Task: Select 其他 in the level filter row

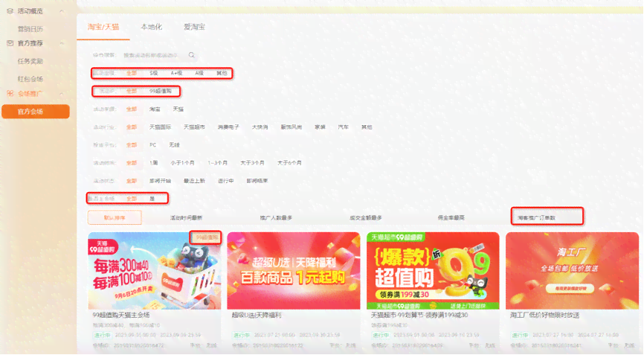Action: coord(222,73)
